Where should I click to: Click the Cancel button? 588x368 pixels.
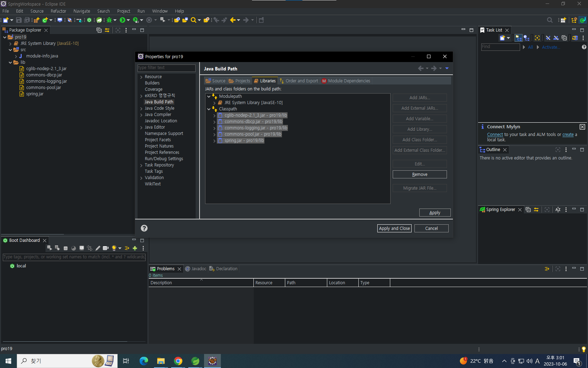coord(431,229)
